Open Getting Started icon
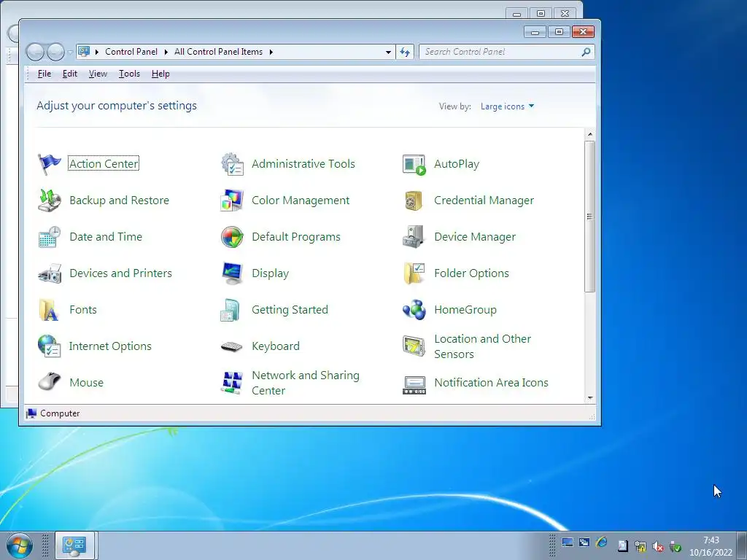 point(231,310)
